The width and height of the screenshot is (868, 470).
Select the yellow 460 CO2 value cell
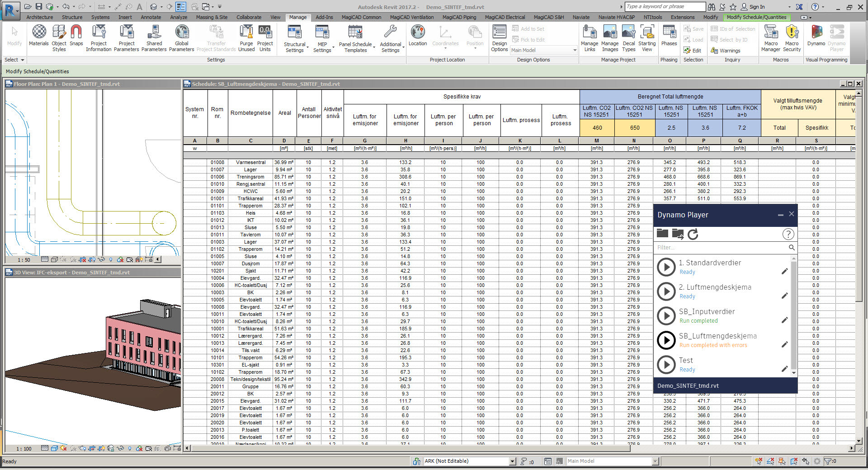pos(597,128)
